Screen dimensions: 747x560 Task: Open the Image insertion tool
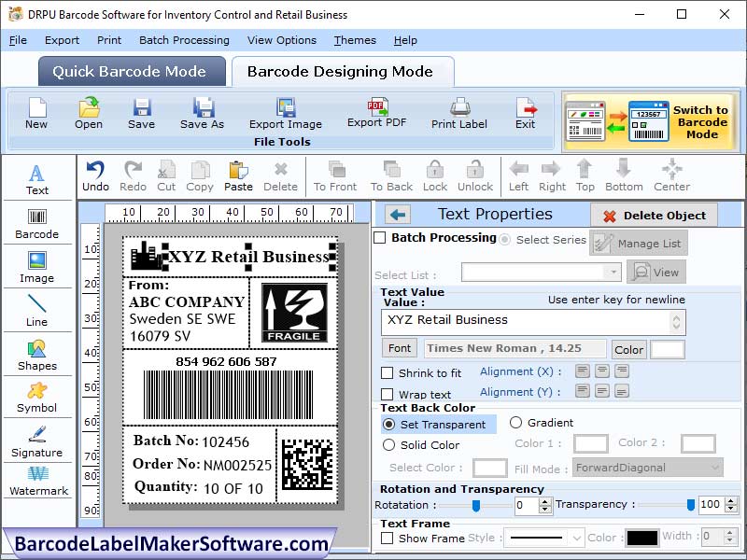coord(37,266)
